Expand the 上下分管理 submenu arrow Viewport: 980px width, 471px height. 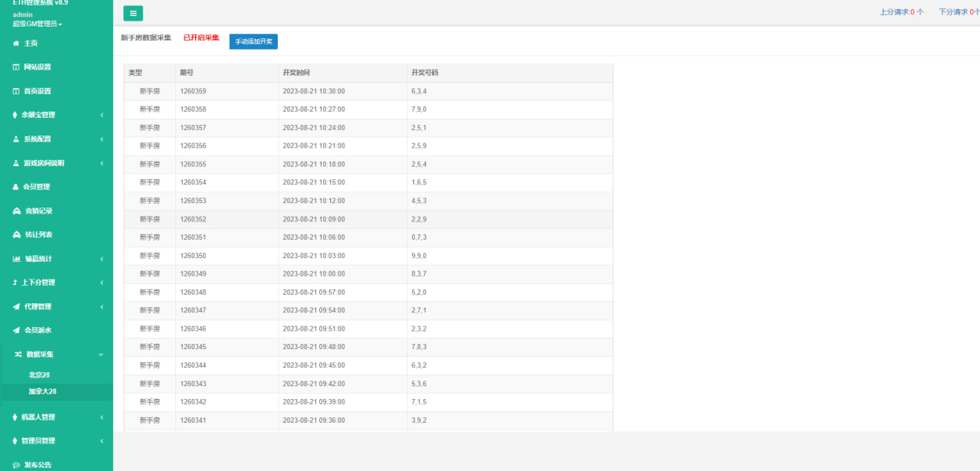102,283
